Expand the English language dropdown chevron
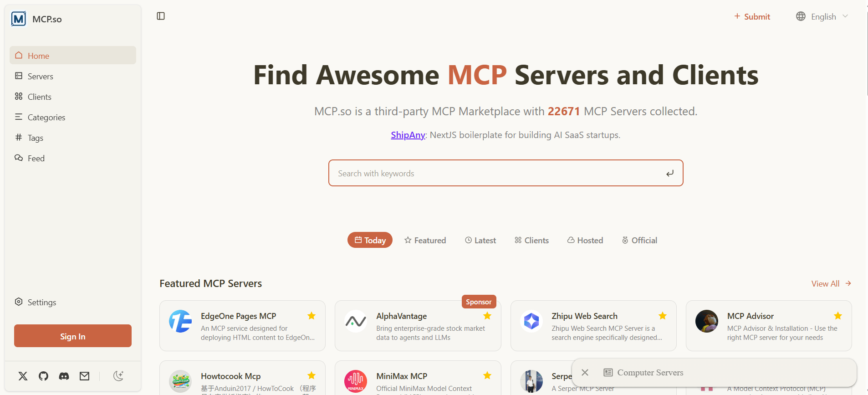Image resolution: width=868 pixels, height=395 pixels. (845, 16)
